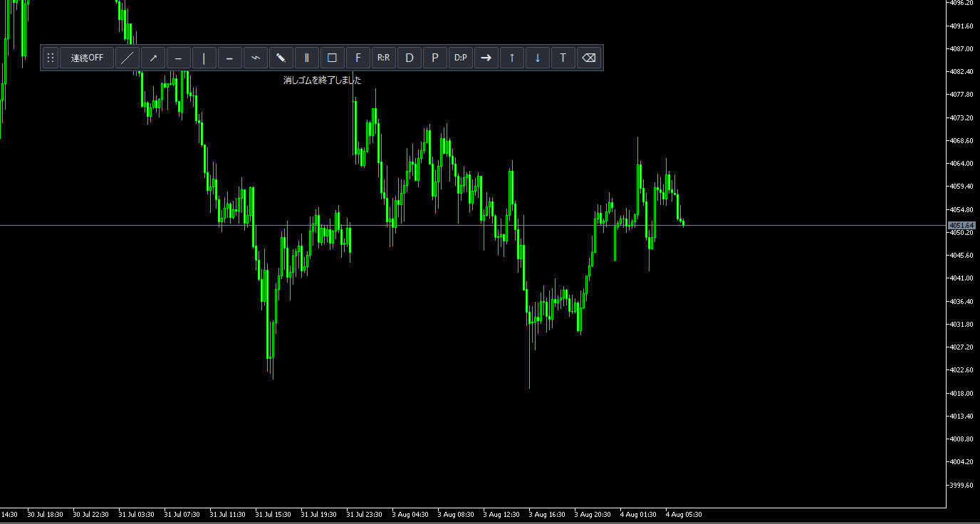The width and height of the screenshot is (980, 524).
Task: Select the thin horizontal line tool
Action: click(x=179, y=58)
